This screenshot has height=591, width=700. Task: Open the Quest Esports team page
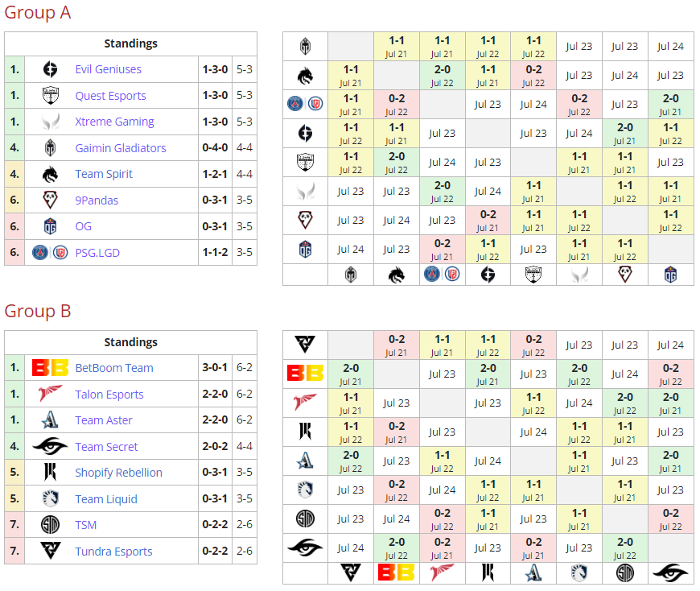[x=110, y=95]
